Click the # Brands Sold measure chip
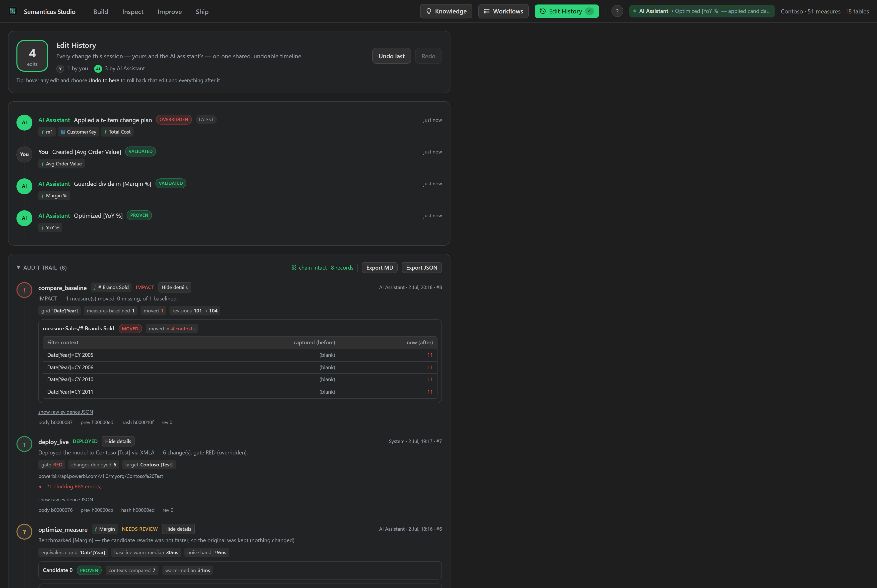 point(111,287)
